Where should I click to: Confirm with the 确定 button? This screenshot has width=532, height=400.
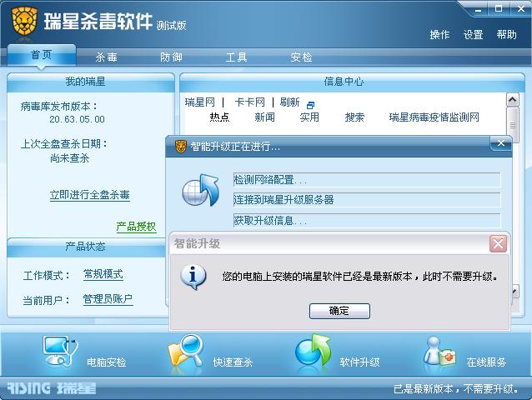pyautogui.click(x=339, y=311)
